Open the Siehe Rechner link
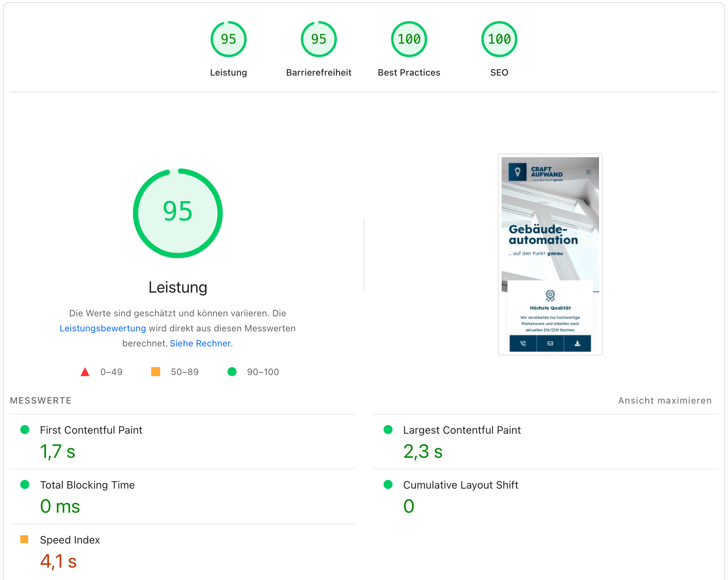The width and height of the screenshot is (728, 580). point(201,343)
